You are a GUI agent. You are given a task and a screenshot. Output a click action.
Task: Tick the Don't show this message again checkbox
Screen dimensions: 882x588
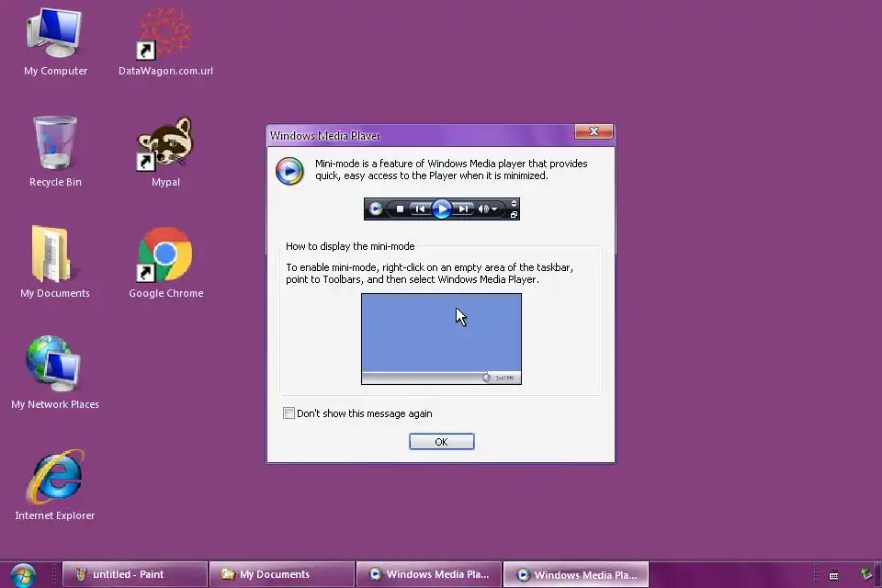[288, 413]
